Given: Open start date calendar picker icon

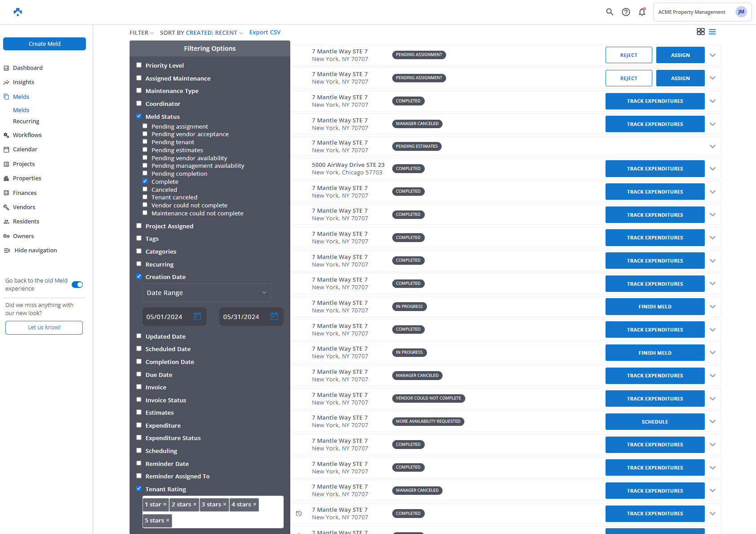Looking at the screenshot, I should tap(197, 316).
